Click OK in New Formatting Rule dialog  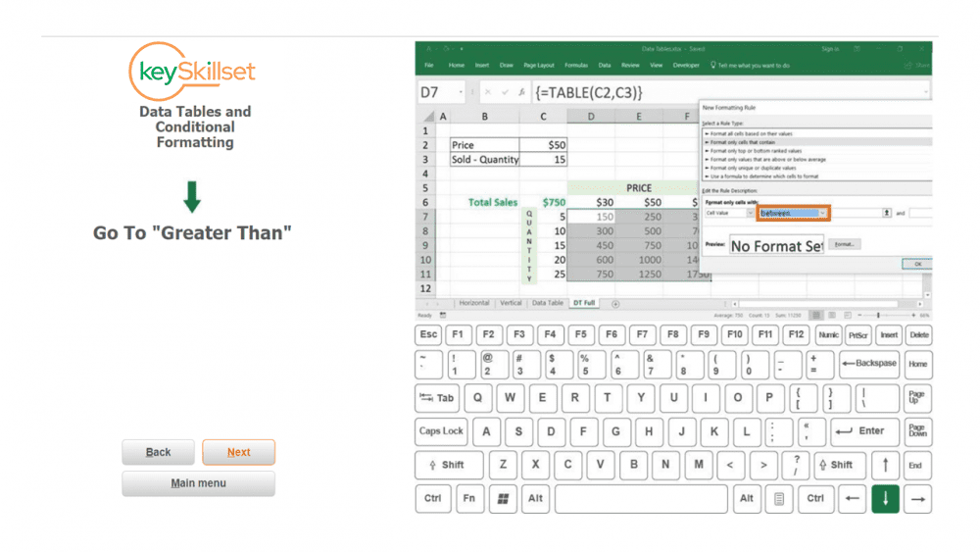point(917,264)
